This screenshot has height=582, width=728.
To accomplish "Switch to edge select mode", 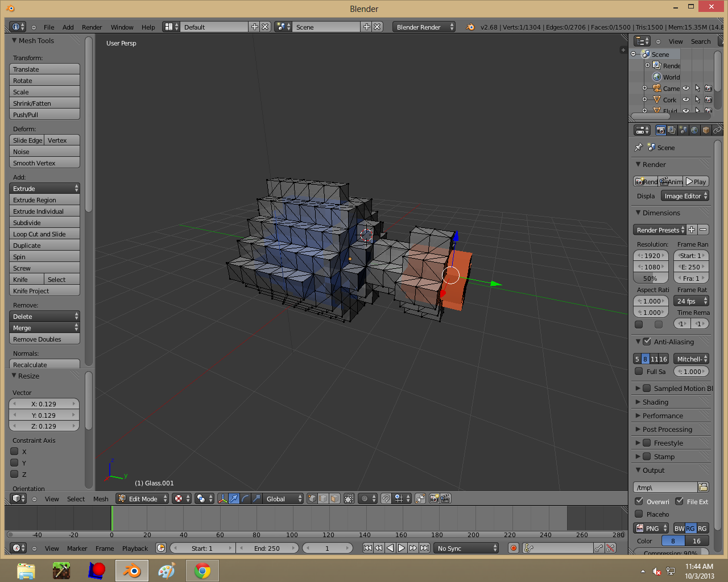I will click(323, 498).
